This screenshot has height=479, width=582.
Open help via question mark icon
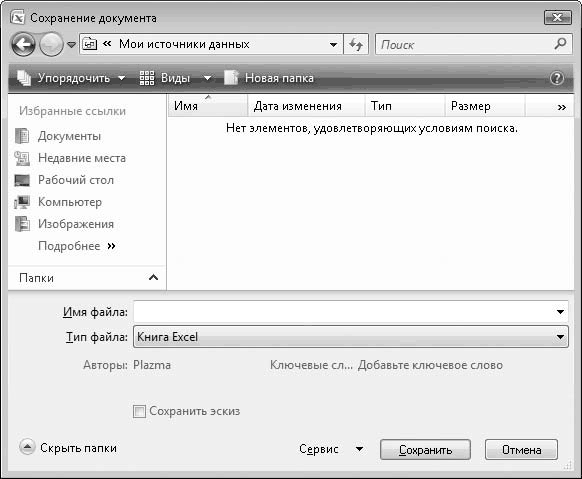click(x=557, y=78)
